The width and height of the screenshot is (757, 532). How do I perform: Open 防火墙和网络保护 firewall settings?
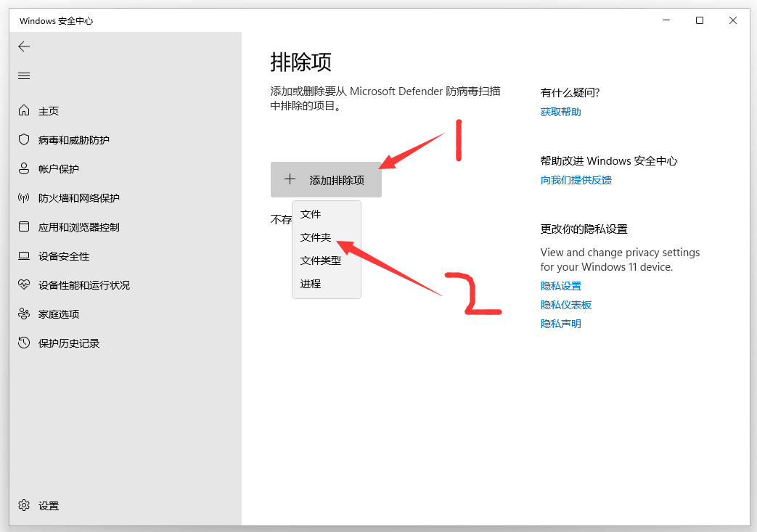click(x=69, y=197)
